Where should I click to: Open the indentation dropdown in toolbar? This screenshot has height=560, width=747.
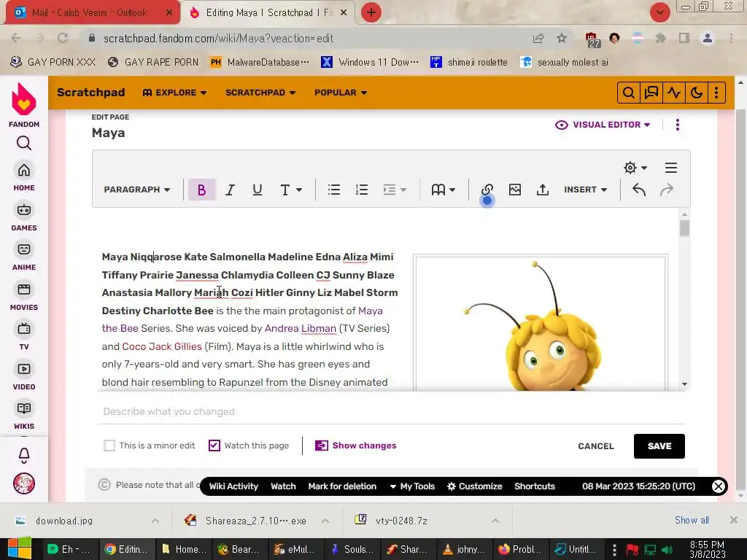(x=395, y=190)
